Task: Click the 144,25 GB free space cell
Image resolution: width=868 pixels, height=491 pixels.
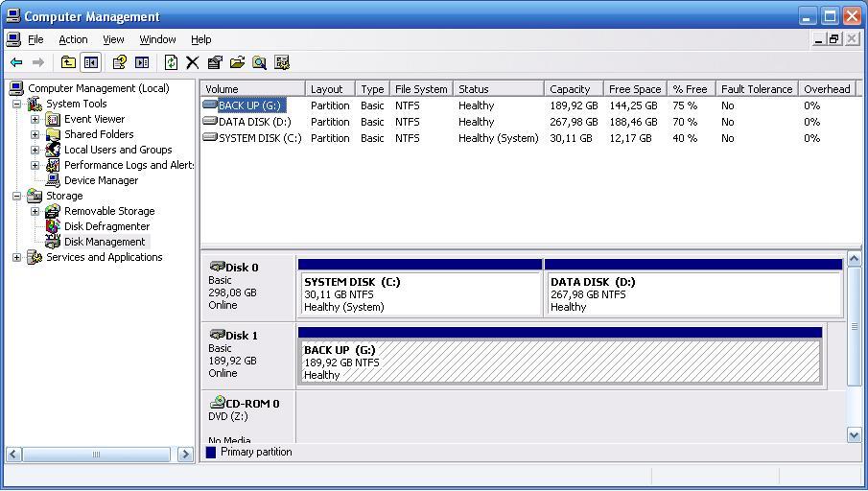Action: click(633, 105)
